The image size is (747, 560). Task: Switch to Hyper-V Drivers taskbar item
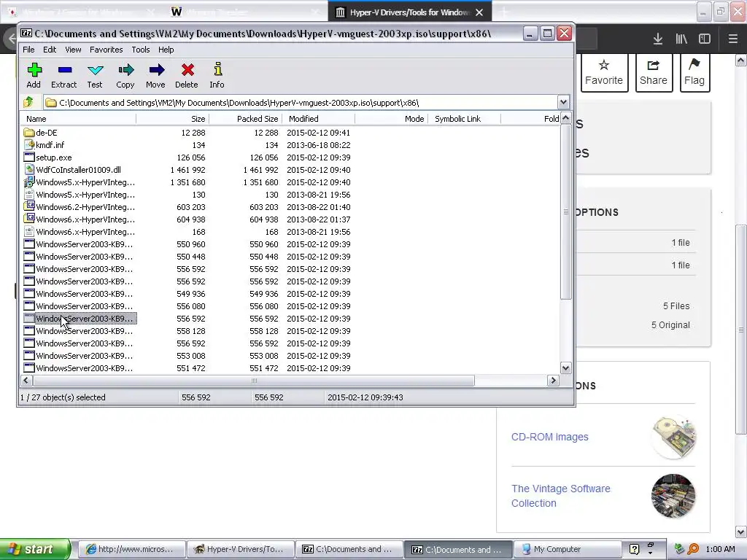pyautogui.click(x=241, y=549)
